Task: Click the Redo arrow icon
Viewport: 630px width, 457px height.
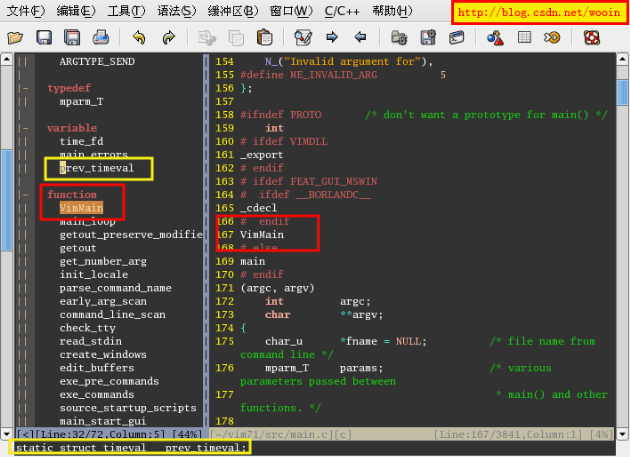Action: pos(169,38)
